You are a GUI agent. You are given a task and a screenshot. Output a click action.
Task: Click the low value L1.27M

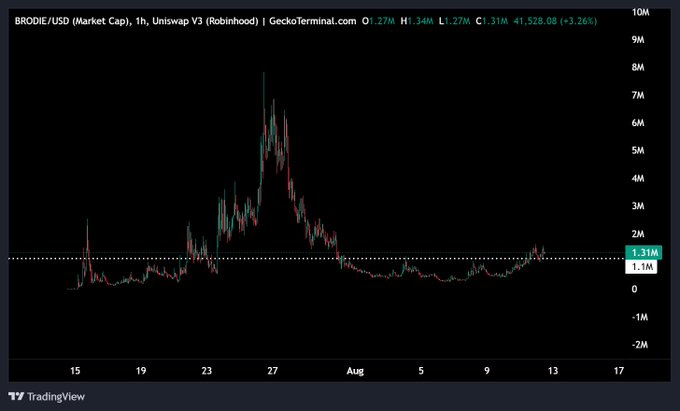(454, 21)
